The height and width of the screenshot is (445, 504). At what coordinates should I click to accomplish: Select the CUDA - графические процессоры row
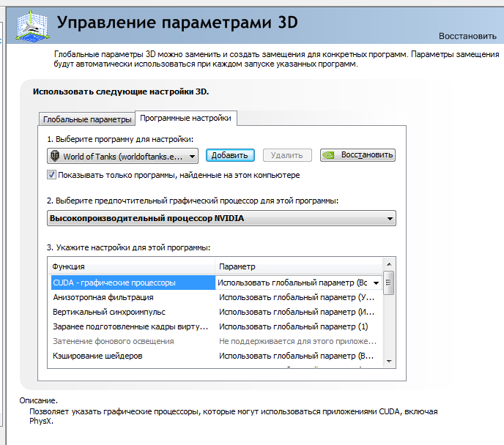tap(215, 283)
